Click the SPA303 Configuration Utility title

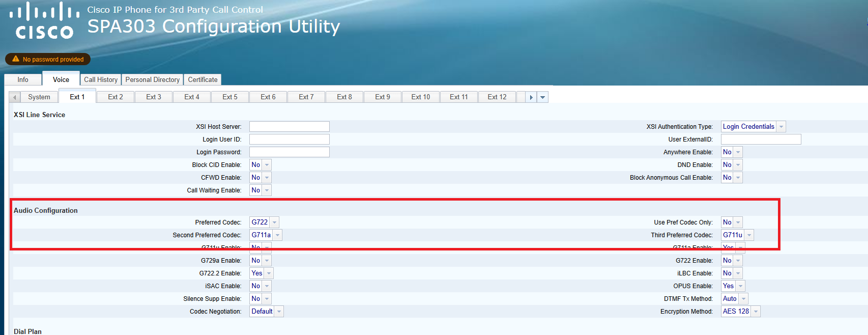coord(214,26)
